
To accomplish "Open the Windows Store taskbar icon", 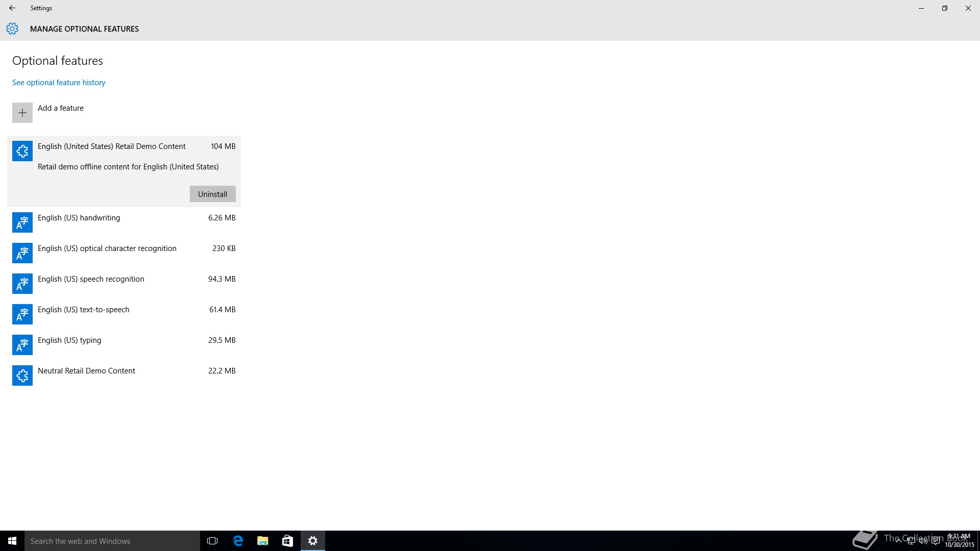I will [287, 541].
